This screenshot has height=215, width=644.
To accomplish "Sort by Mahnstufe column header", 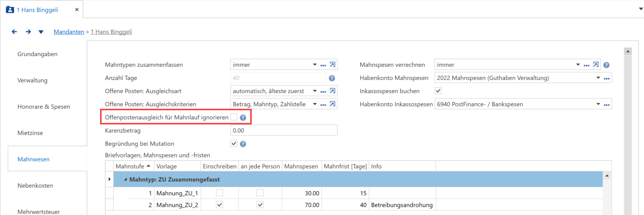I will 133,166.
